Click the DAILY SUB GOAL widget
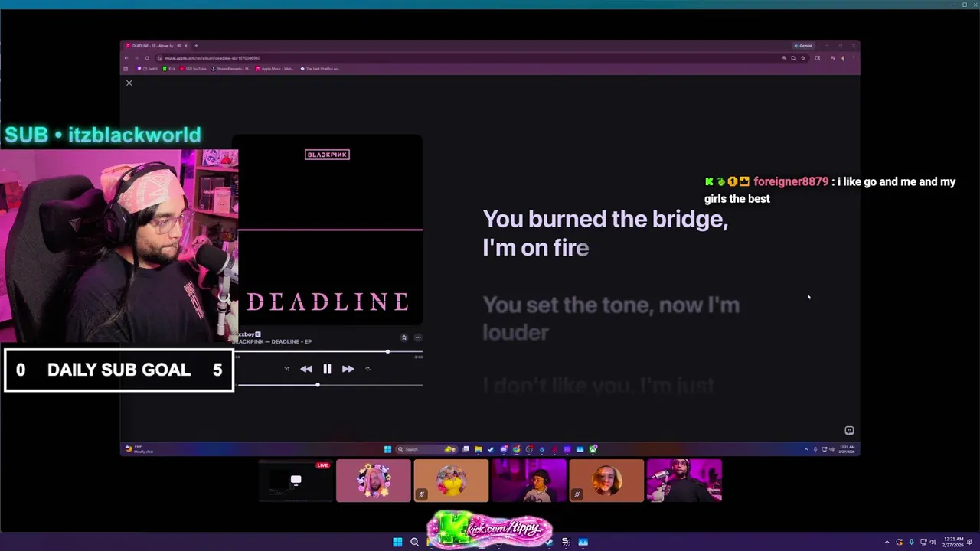This screenshot has height=551, width=980. point(119,370)
